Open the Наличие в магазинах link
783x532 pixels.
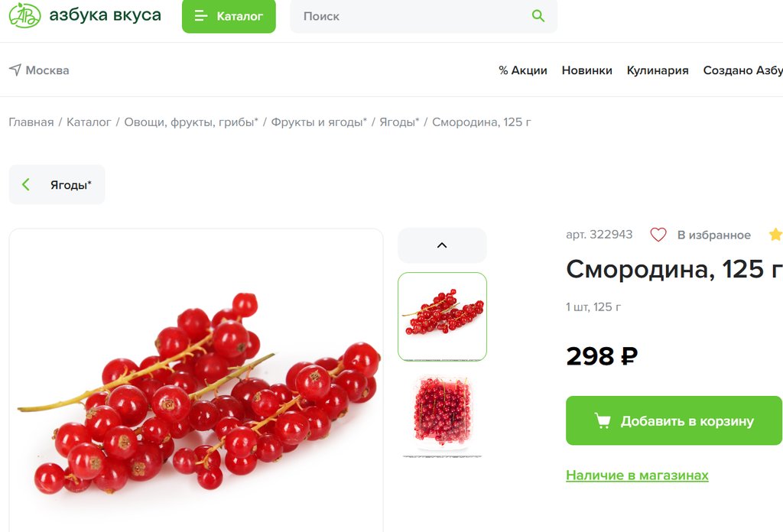point(637,475)
